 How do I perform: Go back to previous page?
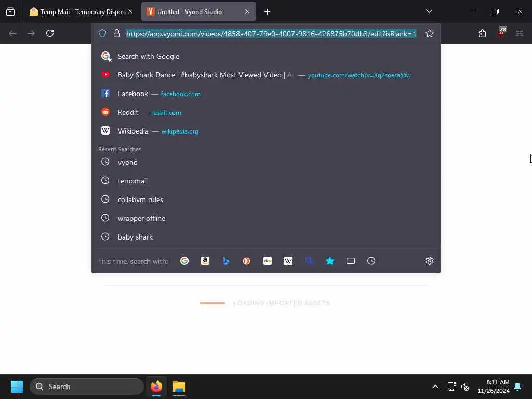(x=12, y=33)
